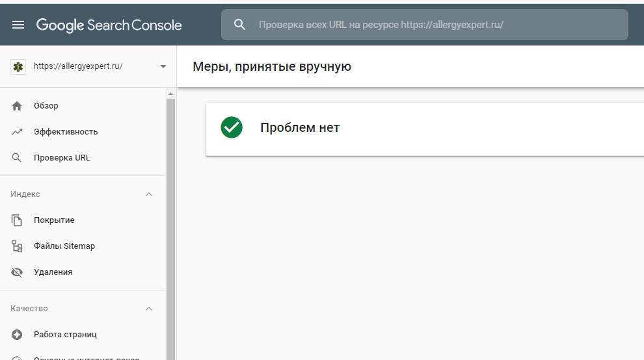Click the Удаления crossed-eye icon
The height and width of the screenshot is (360, 644).
point(17,272)
